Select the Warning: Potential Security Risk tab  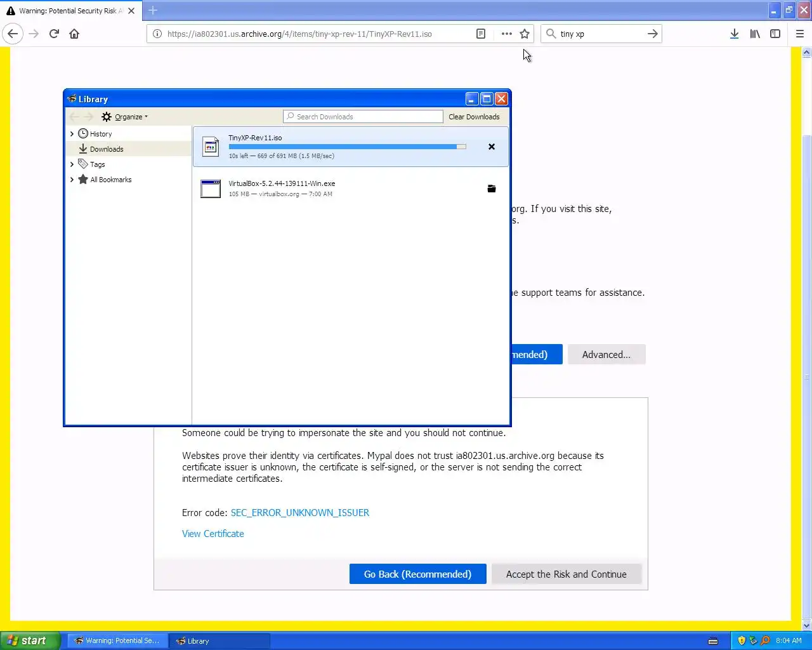click(70, 11)
